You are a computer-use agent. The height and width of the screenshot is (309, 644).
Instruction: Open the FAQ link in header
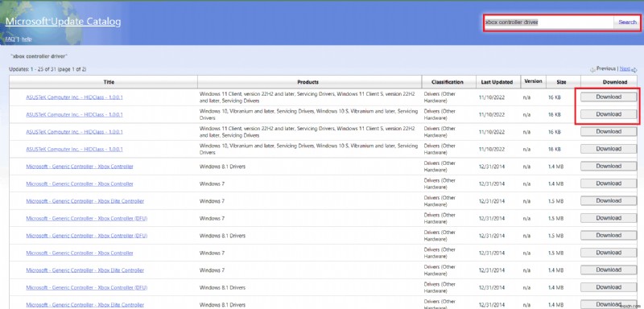pos(10,39)
